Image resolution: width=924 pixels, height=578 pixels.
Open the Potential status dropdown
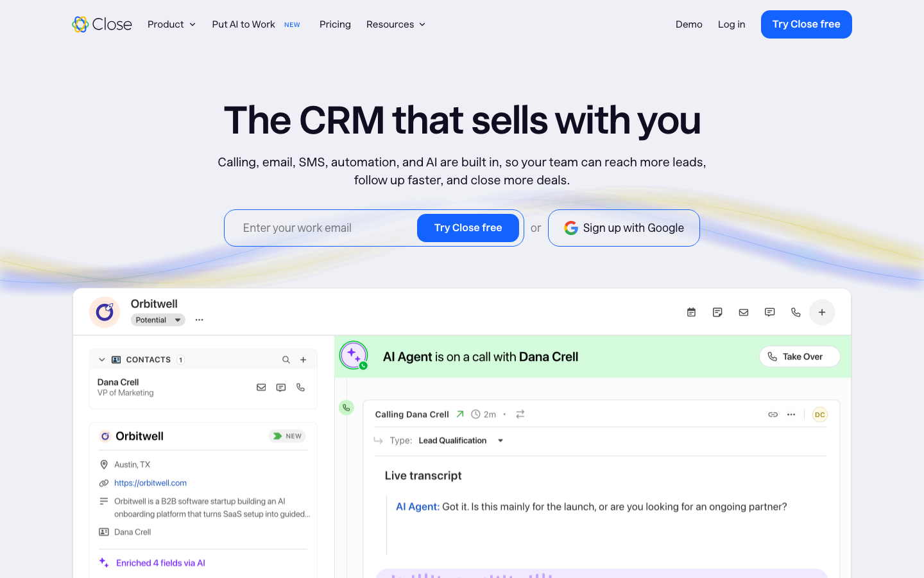tap(158, 320)
